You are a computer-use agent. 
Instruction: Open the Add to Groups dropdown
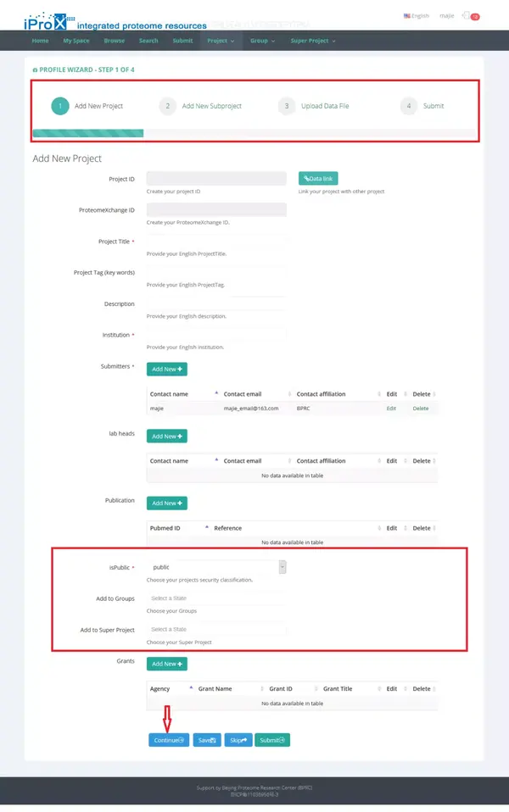click(x=217, y=598)
